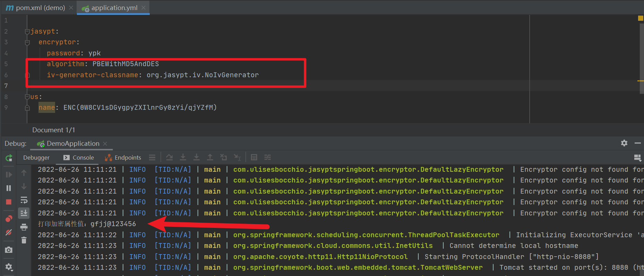Click the TomcatWebServer log entry
The height and width of the screenshot is (276, 644).
(x=358, y=267)
